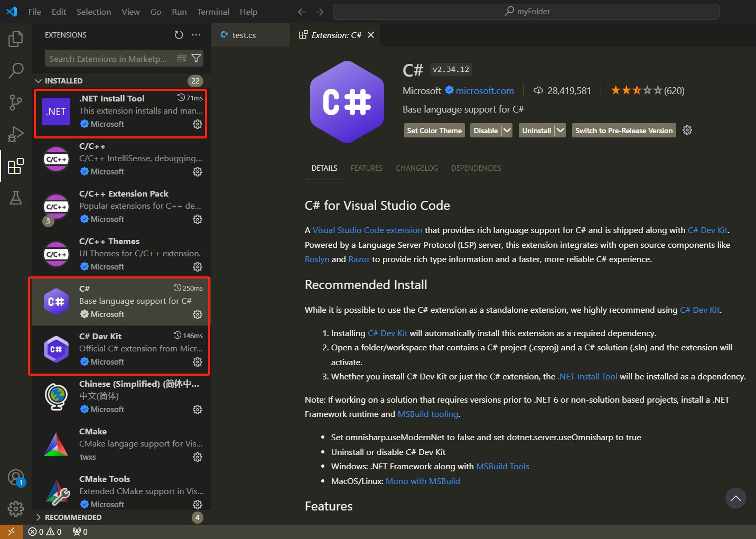Clear extensions search results icon
This screenshot has width=756, height=539.
[x=181, y=59]
